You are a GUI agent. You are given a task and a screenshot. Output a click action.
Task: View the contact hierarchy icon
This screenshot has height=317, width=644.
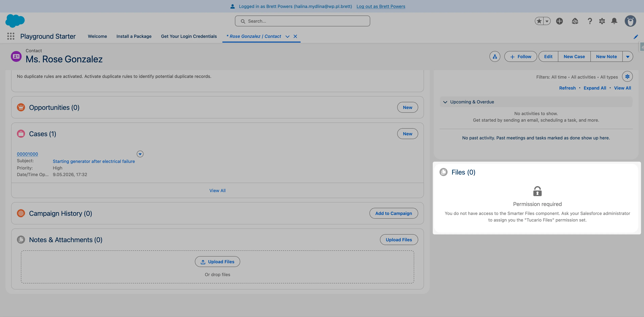(495, 56)
